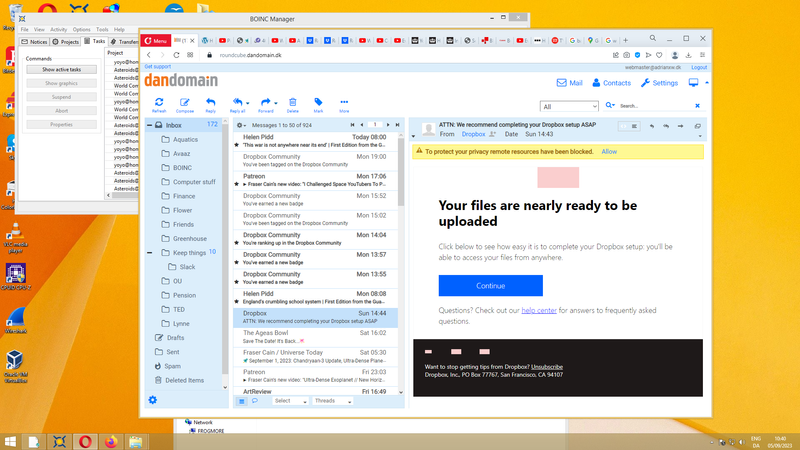Go to the previous page of messages
Image resolution: width=800 pixels, height=450 pixels.
tap(362, 125)
